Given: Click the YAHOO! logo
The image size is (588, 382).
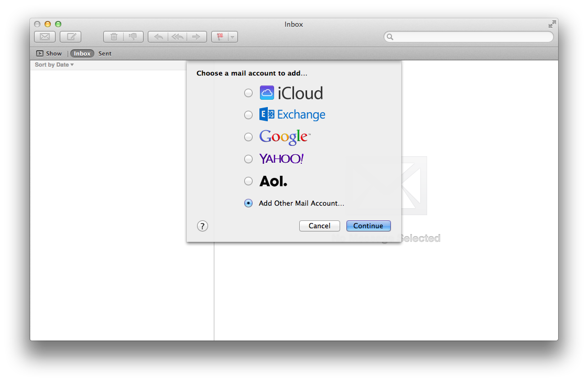Looking at the screenshot, I should click(281, 158).
